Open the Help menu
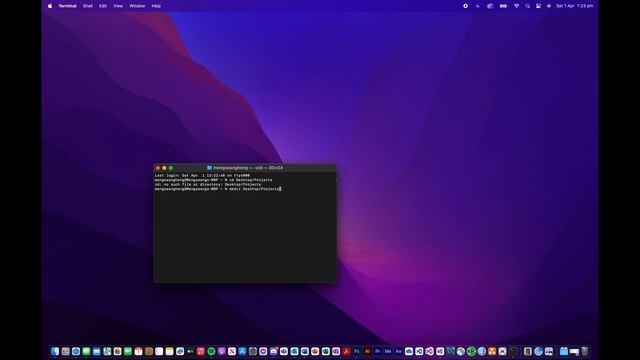The width and height of the screenshot is (640, 360). pyautogui.click(x=156, y=6)
